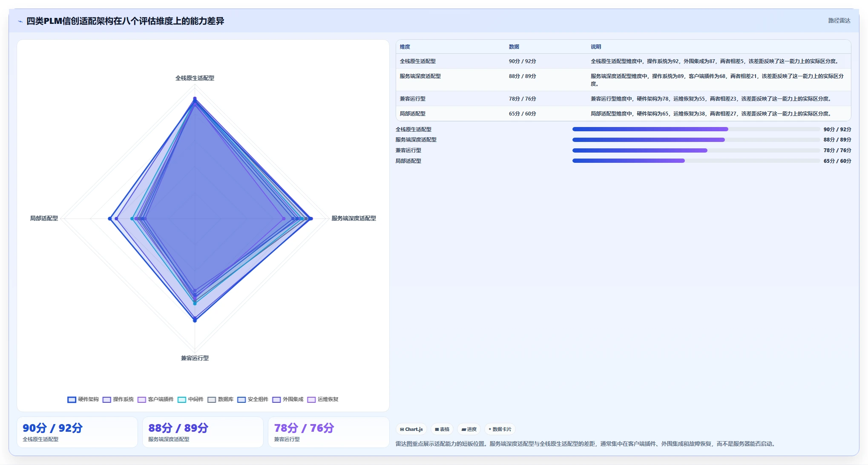
Task: Click the 雷达图重点展示 footnote text
Action: point(586,444)
